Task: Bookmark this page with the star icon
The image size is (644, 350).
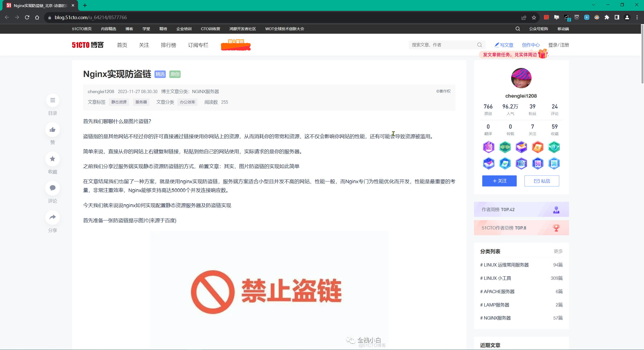Action: click(534, 17)
